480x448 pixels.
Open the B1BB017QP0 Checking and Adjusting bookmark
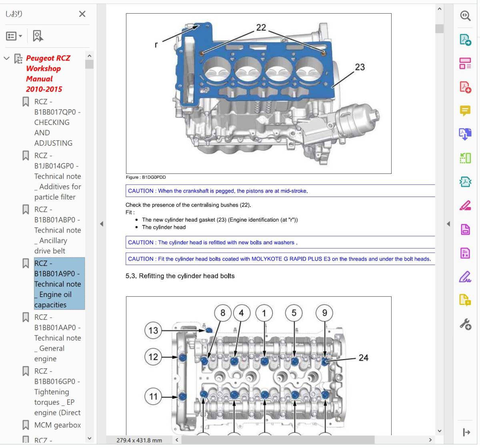57,123
